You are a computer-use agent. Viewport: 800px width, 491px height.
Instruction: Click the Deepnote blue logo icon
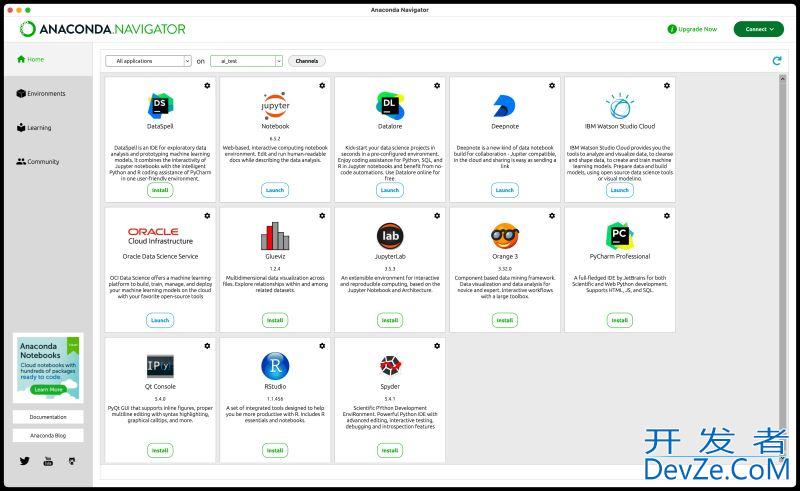click(x=505, y=106)
